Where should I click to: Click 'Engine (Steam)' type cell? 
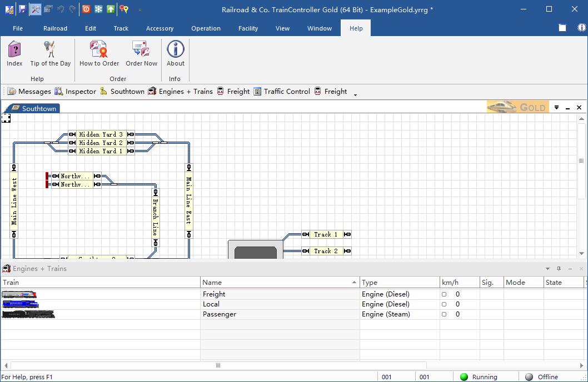pyautogui.click(x=400, y=314)
